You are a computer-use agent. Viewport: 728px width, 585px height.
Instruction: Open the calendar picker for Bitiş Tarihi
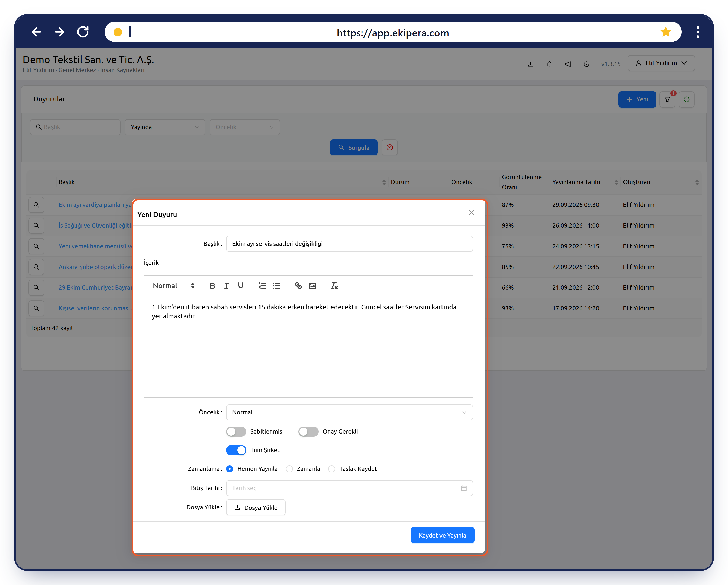point(464,488)
